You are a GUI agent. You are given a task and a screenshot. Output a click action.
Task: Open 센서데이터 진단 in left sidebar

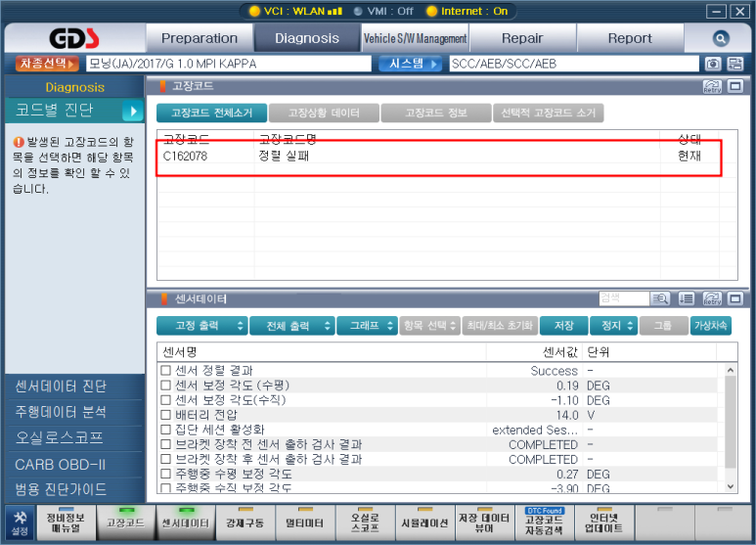[x=75, y=386]
